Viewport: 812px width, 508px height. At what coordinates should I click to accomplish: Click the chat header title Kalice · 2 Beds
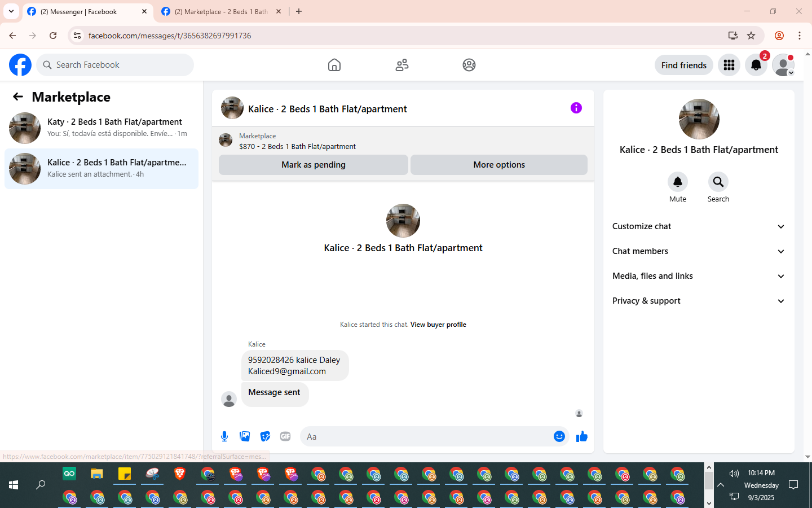tap(328, 109)
